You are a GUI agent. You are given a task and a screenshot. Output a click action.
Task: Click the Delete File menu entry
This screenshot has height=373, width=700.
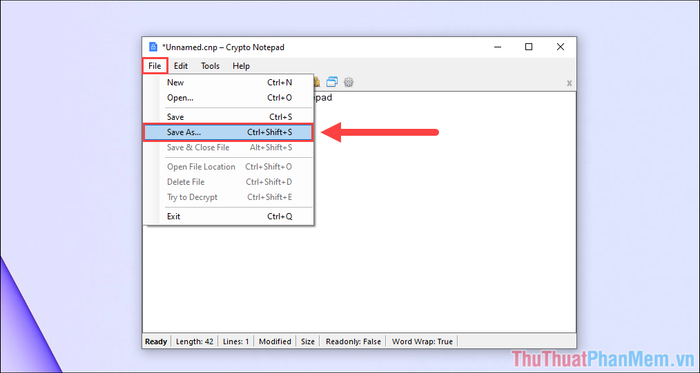tap(229, 182)
